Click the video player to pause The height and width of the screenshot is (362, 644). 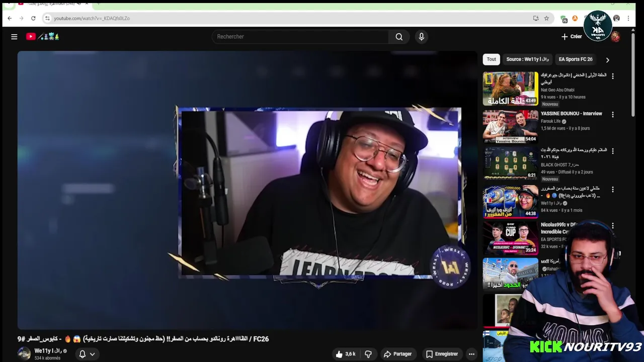[247, 190]
